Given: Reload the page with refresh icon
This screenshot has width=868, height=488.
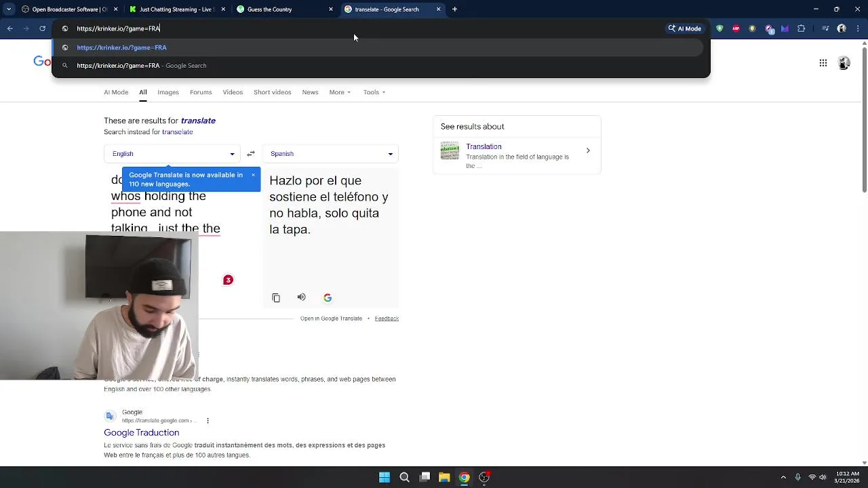Looking at the screenshot, I should (x=42, y=28).
